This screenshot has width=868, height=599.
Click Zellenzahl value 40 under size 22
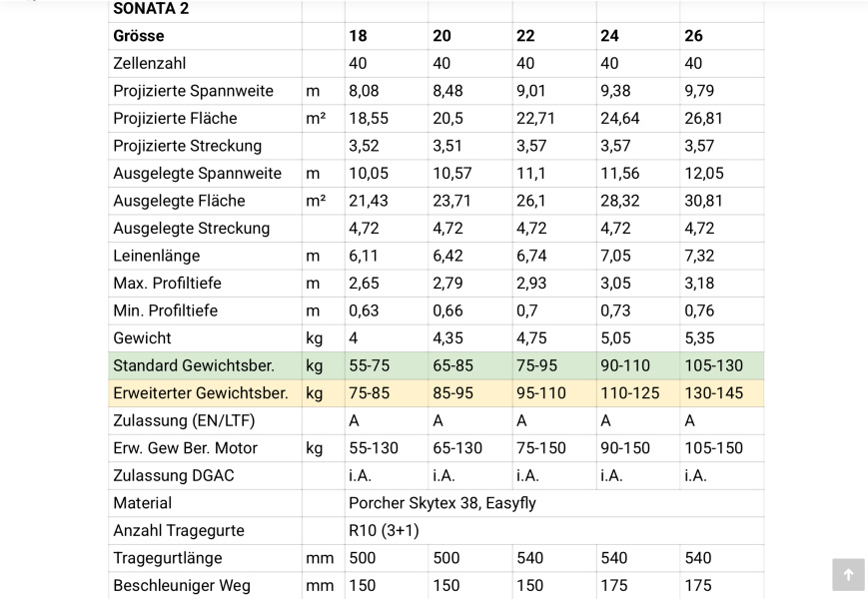click(525, 64)
